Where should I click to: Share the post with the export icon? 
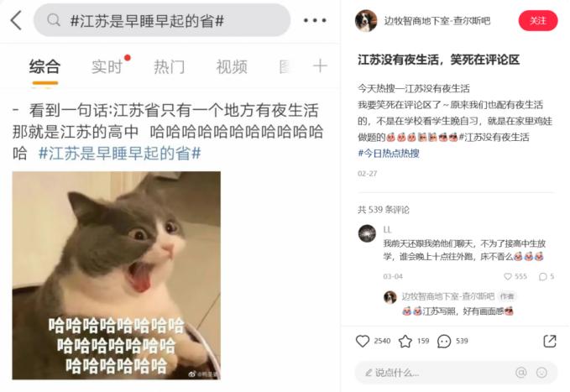(x=549, y=341)
